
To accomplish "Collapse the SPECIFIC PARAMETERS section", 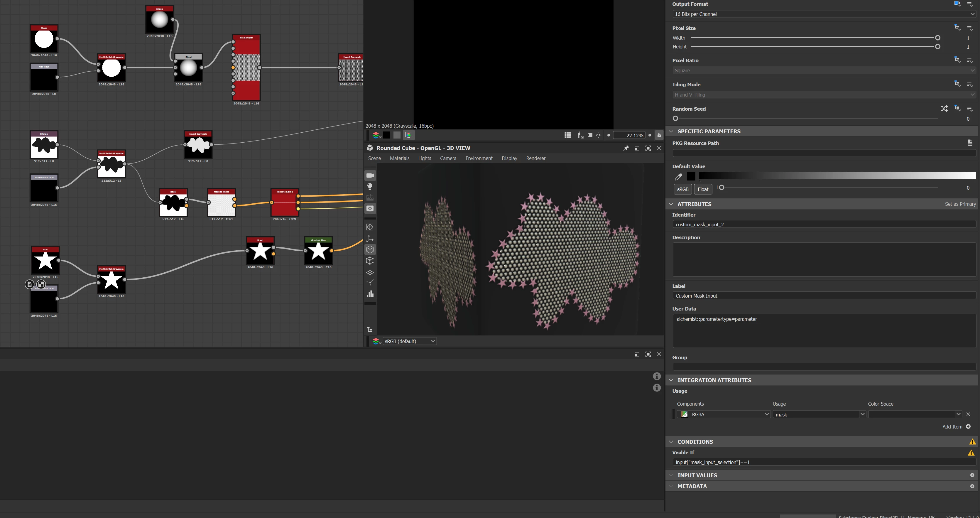I will point(671,131).
